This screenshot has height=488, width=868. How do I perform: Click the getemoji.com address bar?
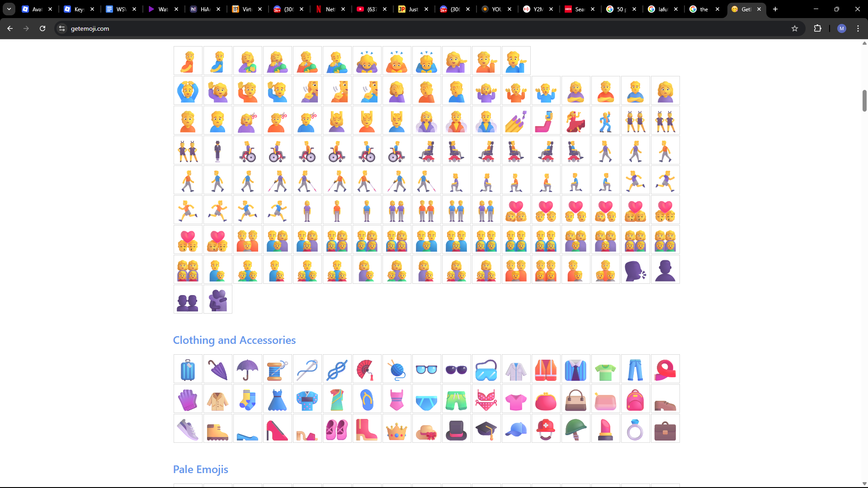tap(429, 28)
